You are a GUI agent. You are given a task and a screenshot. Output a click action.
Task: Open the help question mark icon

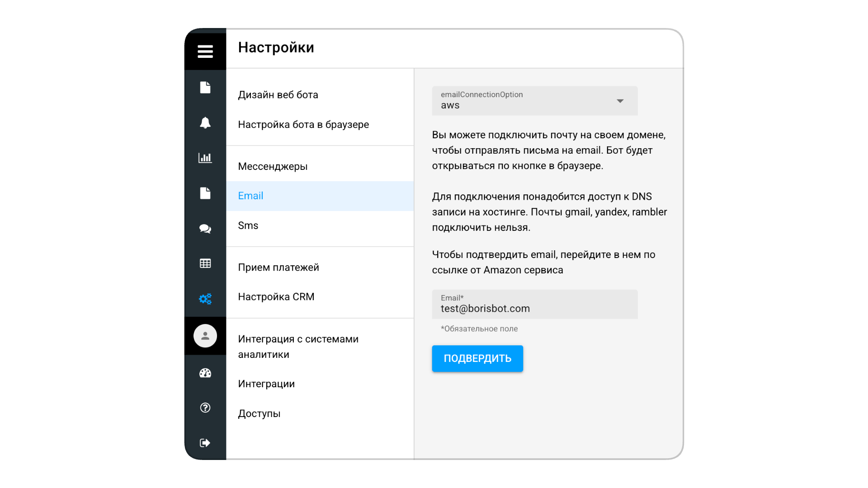(205, 408)
